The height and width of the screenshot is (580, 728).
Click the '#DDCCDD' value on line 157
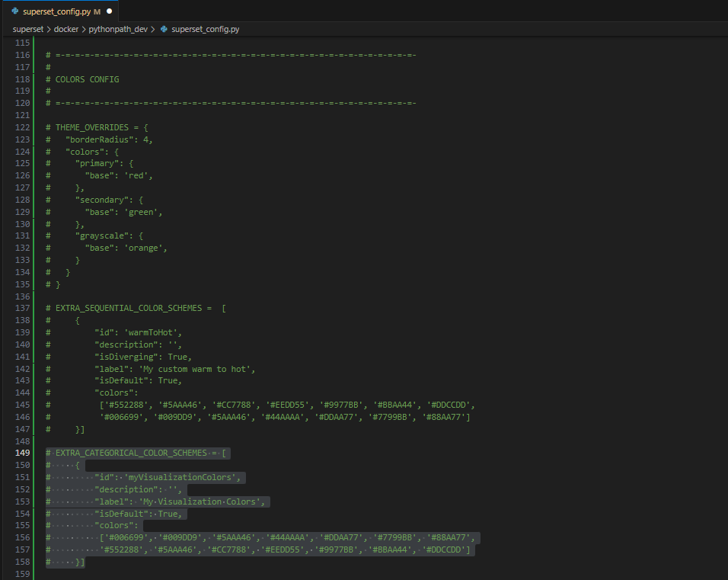(x=443, y=550)
